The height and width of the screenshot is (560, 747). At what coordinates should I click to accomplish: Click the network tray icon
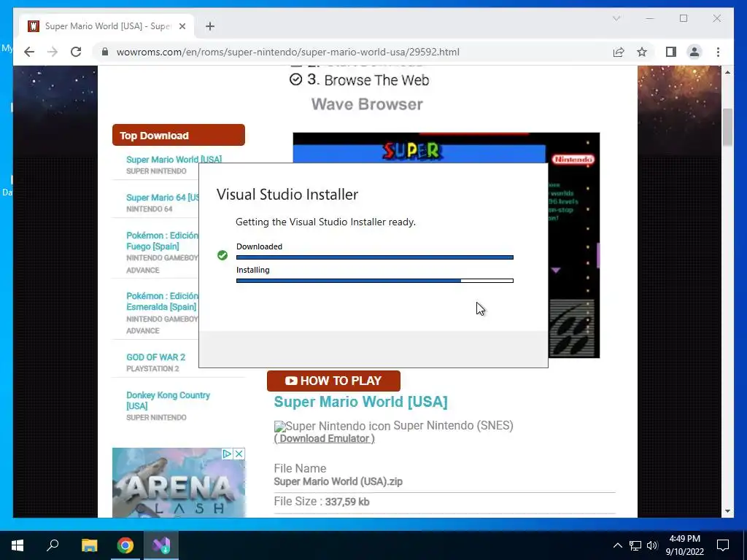coord(635,545)
